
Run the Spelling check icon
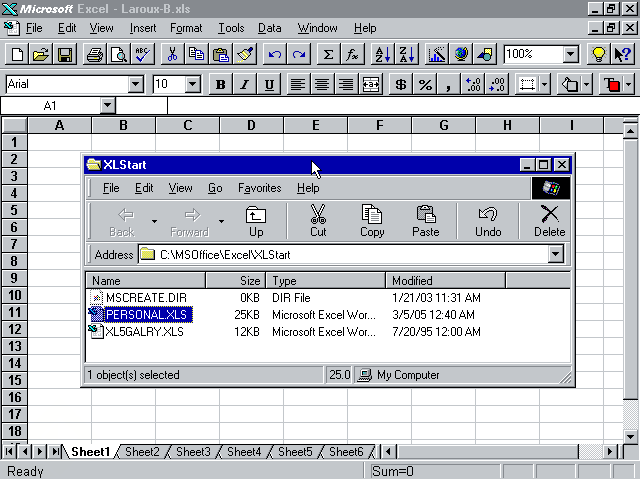coord(143,54)
